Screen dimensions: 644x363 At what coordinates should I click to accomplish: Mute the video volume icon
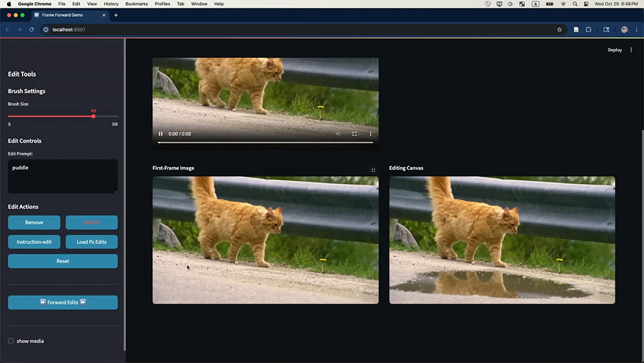pyautogui.click(x=339, y=134)
